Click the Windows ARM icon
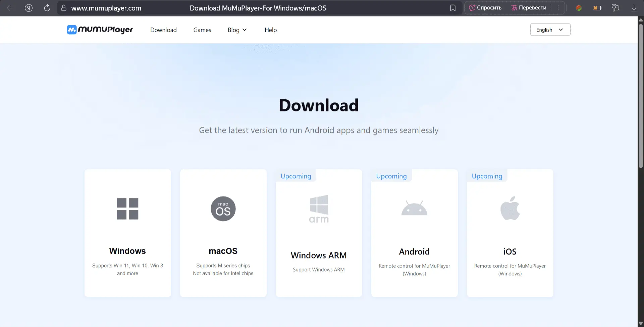The image size is (644, 327). [319, 209]
